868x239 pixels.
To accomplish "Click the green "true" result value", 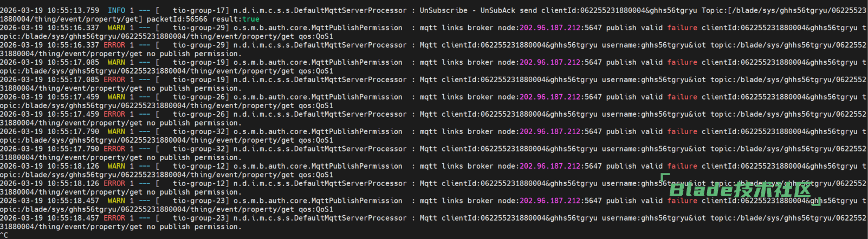I will 251,19.
